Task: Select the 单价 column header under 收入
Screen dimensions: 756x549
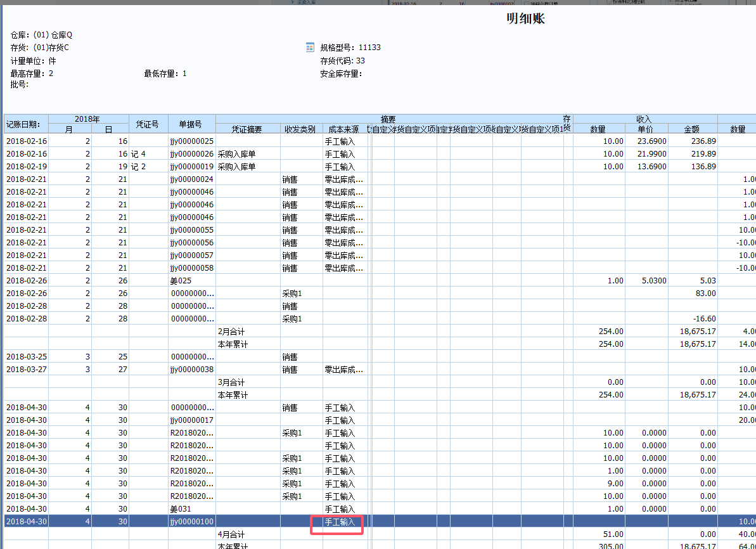Action: point(646,129)
